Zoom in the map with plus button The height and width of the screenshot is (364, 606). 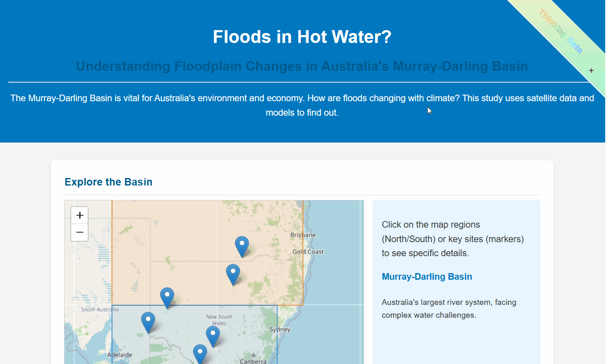(80, 215)
